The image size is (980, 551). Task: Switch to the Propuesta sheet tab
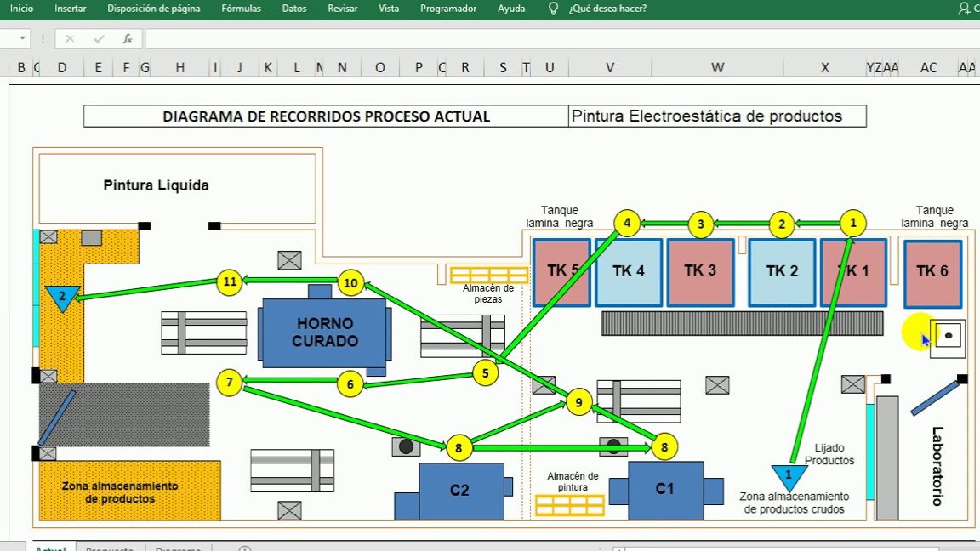click(109, 549)
